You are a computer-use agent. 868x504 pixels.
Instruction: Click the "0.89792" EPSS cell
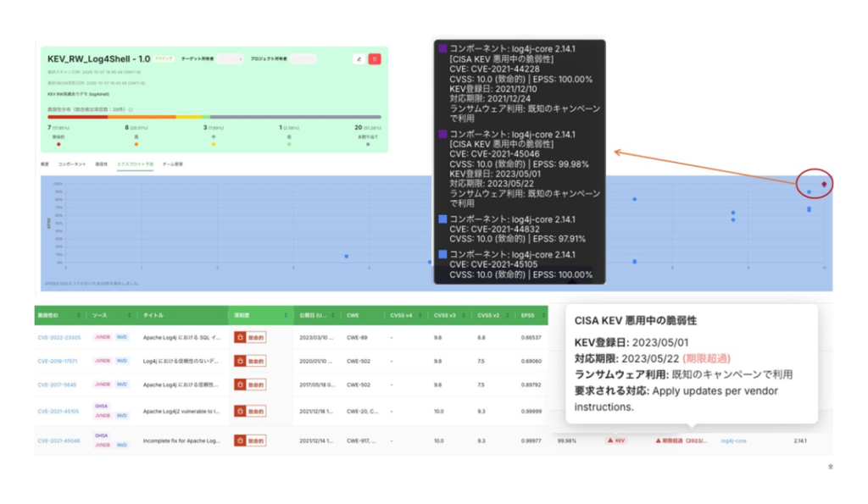click(531, 385)
